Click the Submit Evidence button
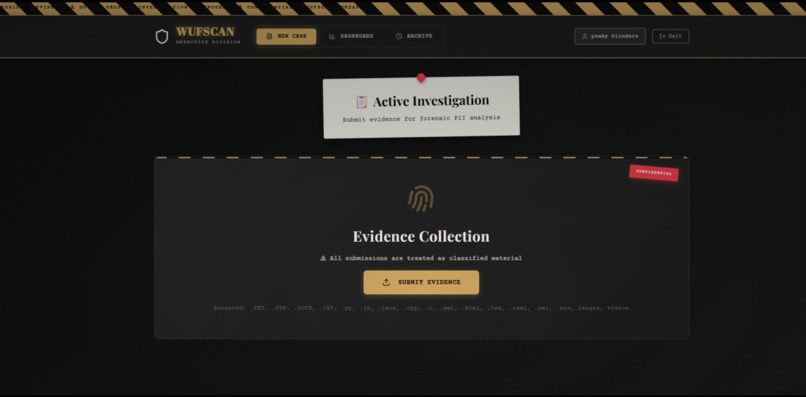 click(x=421, y=282)
